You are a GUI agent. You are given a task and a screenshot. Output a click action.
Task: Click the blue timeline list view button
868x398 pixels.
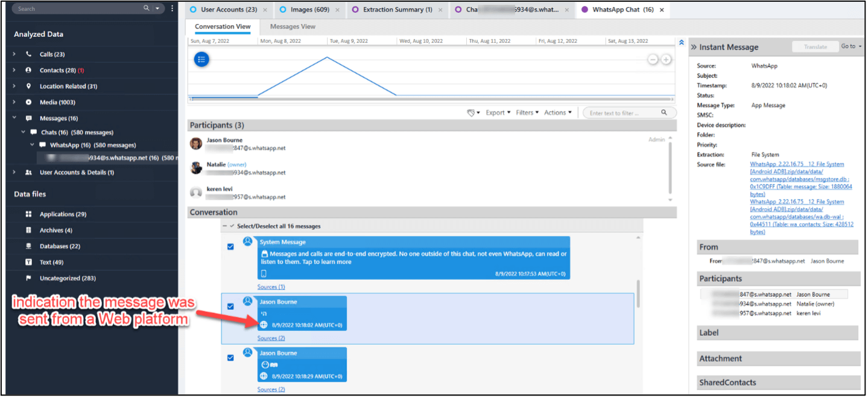(202, 59)
